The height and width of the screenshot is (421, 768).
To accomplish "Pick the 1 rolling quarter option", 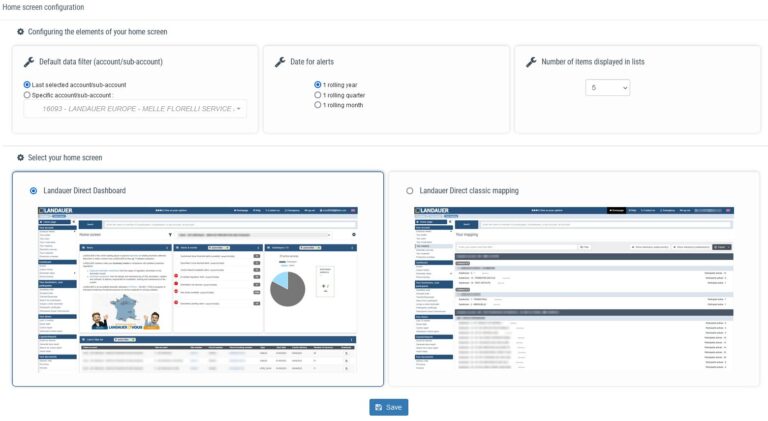I will coord(318,95).
